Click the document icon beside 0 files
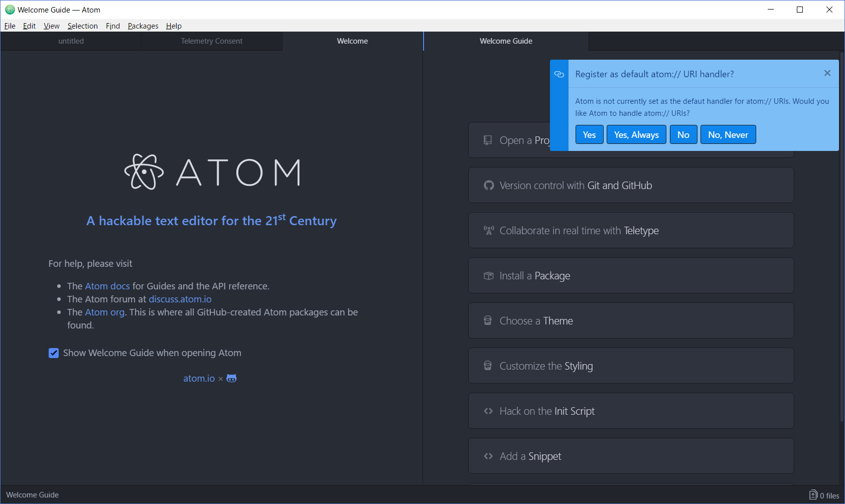This screenshot has height=504, width=845. 813,494
